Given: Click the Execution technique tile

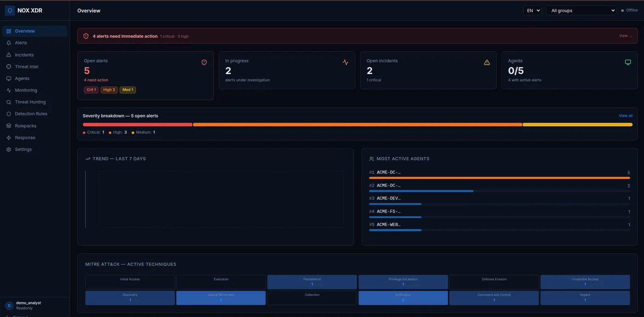Looking at the screenshot, I should click(221, 282).
